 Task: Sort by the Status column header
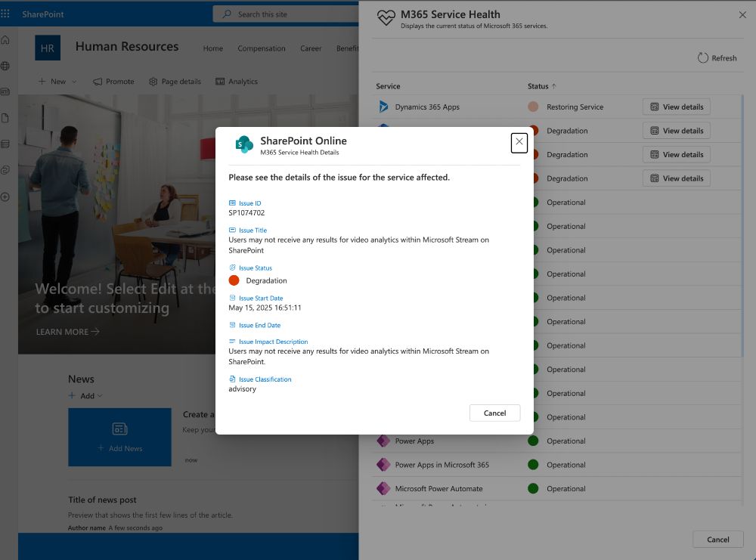[x=541, y=86]
